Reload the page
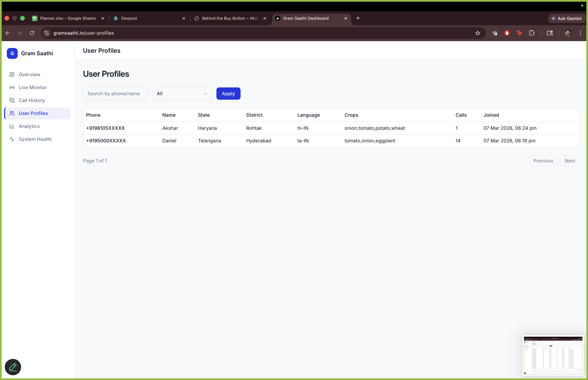588x380 pixels. pyautogui.click(x=32, y=33)
